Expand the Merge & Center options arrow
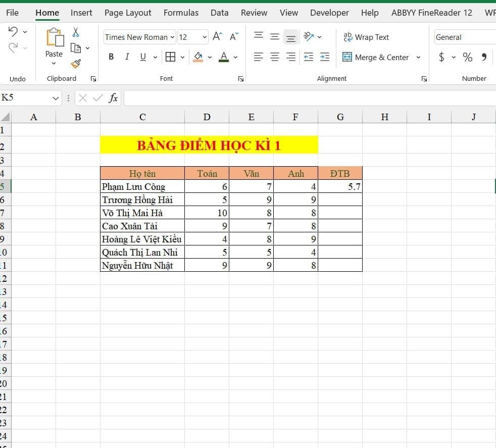Screen dimensions: 496x448 point(418,57)
